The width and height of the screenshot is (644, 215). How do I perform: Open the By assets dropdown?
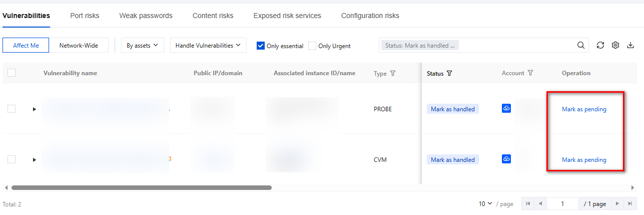point(142,45)
